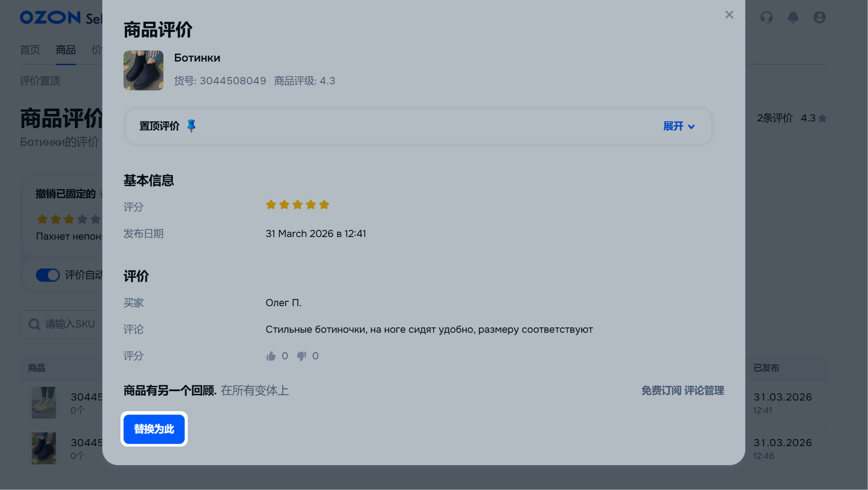Screen dimensions: 868x490
Task: Click the thumbs-up icon on the review
Action: coord(271,356)
